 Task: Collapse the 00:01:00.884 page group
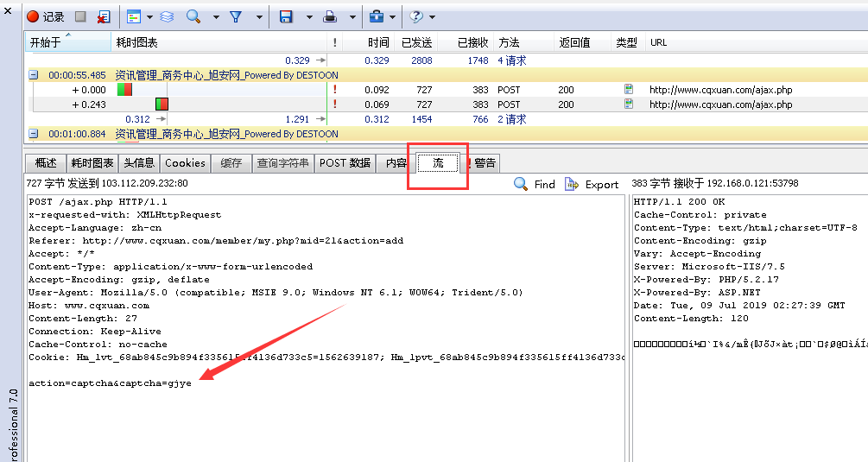34,134
